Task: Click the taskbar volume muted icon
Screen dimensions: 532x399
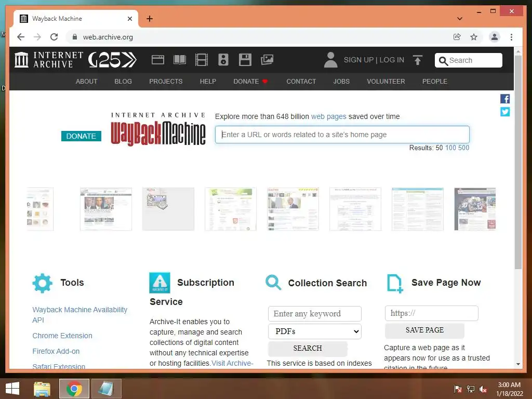Action: (x=483, y=389)
